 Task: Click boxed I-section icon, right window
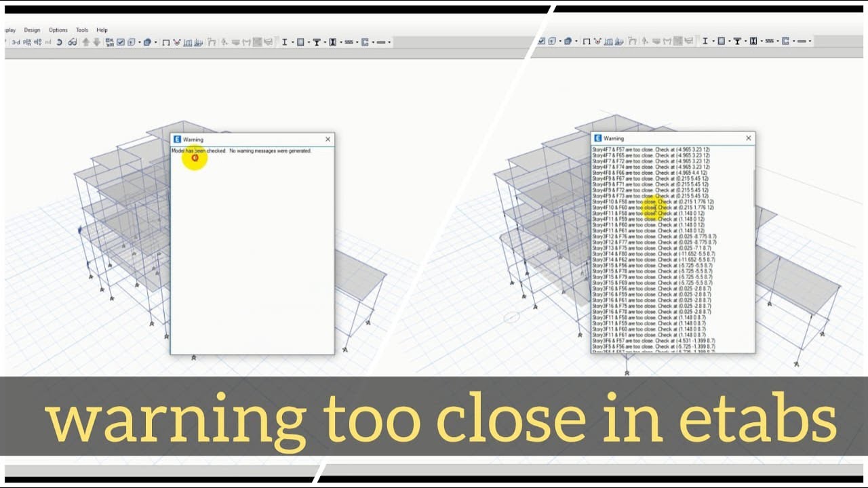point(753,41)
